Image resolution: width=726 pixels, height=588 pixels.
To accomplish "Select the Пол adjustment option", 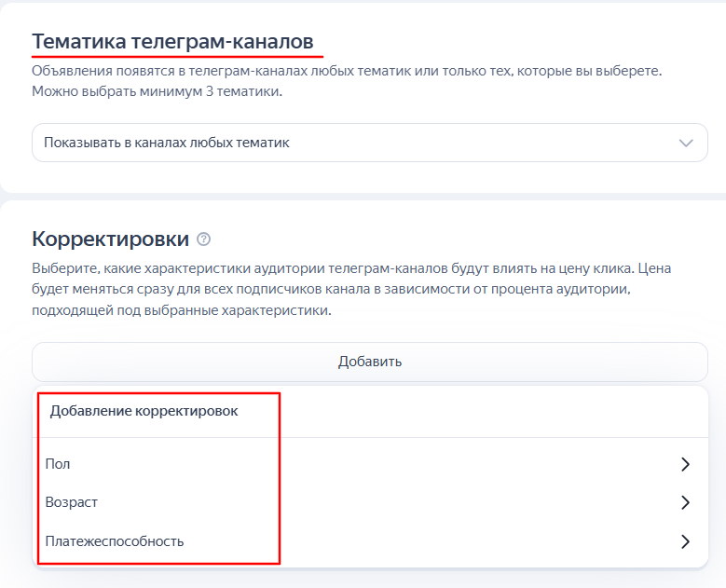I will (58, 464).
